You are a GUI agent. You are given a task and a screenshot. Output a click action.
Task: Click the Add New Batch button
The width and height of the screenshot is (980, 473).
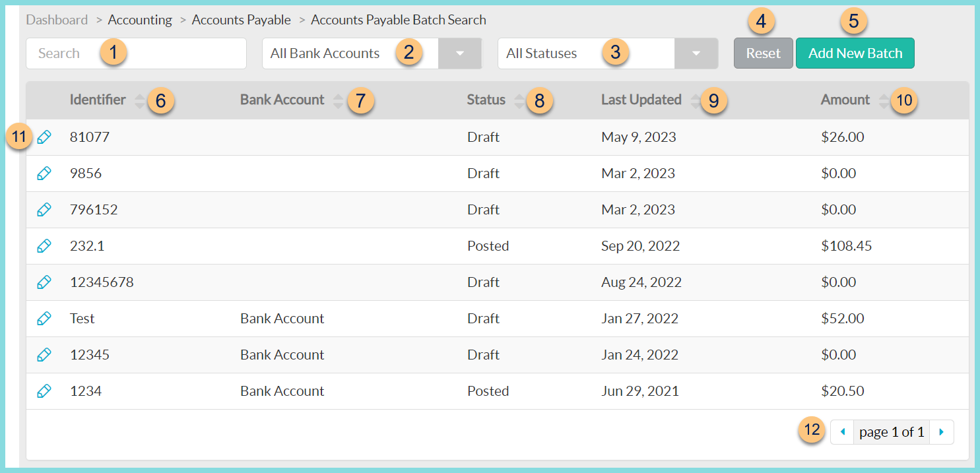855,53
